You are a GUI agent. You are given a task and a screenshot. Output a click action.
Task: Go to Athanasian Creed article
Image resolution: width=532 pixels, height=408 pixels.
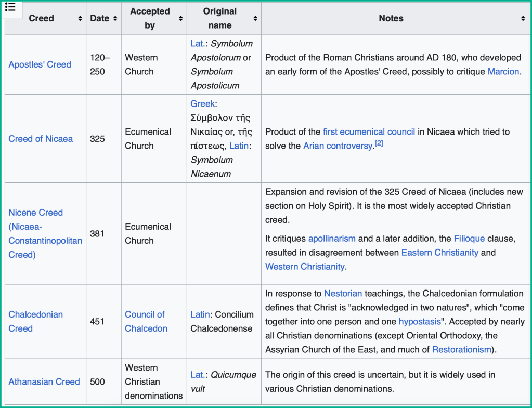tap(44, 381)
